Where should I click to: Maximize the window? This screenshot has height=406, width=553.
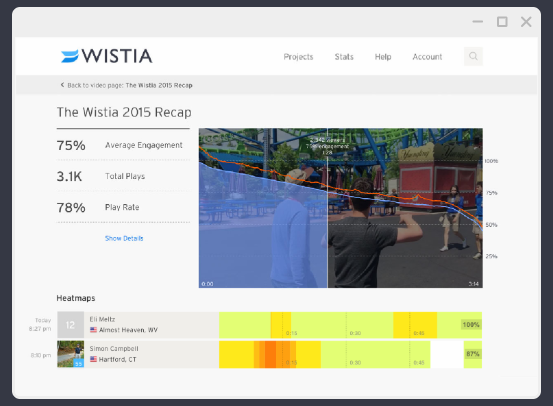502,22
